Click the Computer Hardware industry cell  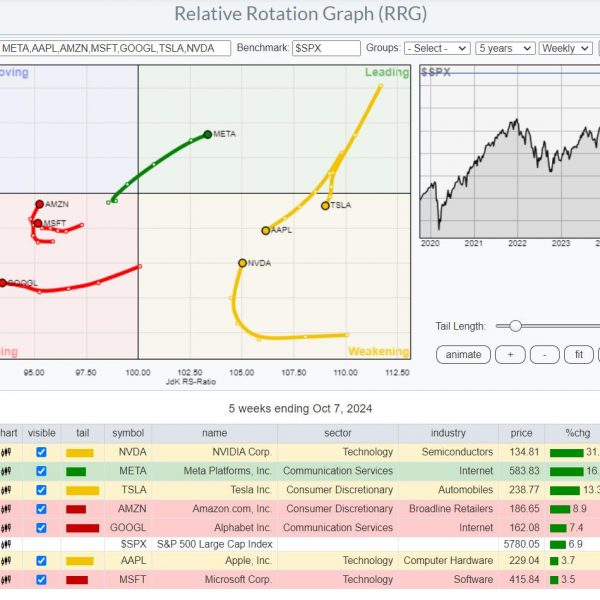448,561
